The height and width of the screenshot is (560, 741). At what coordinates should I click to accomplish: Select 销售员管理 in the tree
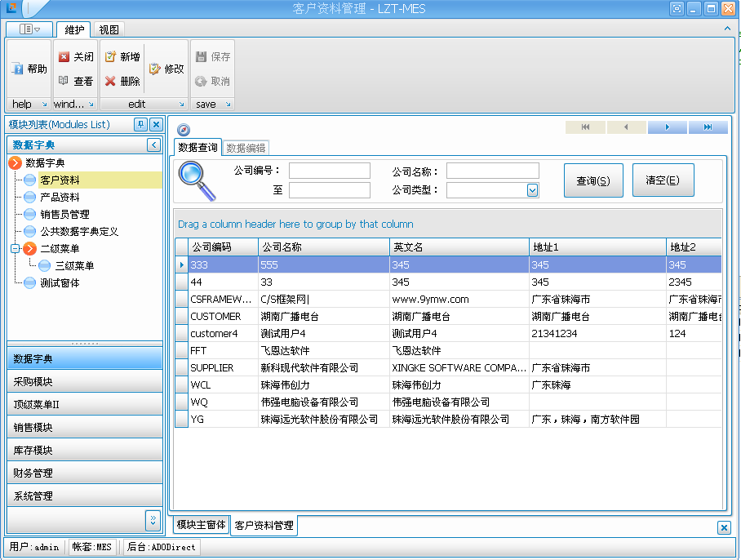pyautogui.click(x=64, y=214)
